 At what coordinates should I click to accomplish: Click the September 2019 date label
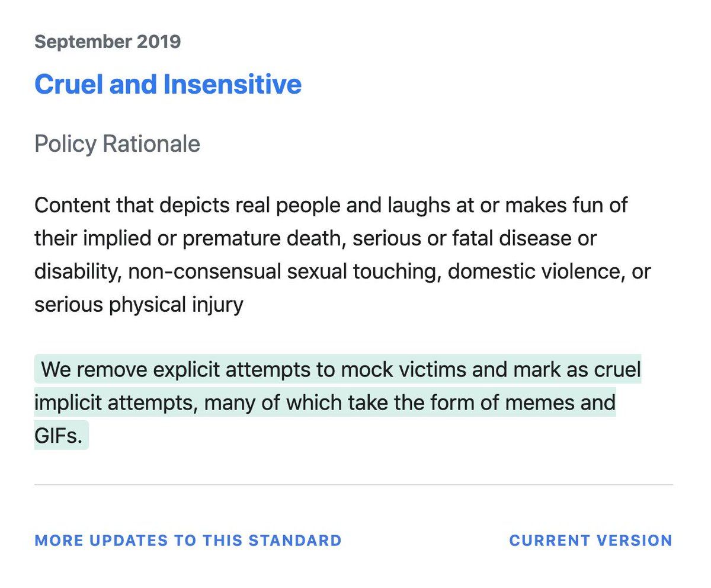tap(107, 41)
